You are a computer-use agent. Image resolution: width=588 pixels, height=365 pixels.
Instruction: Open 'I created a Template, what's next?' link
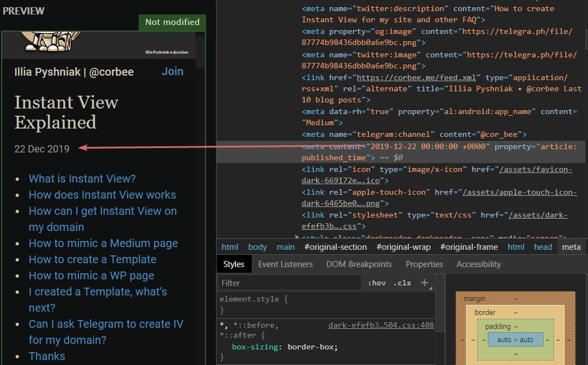98,299
